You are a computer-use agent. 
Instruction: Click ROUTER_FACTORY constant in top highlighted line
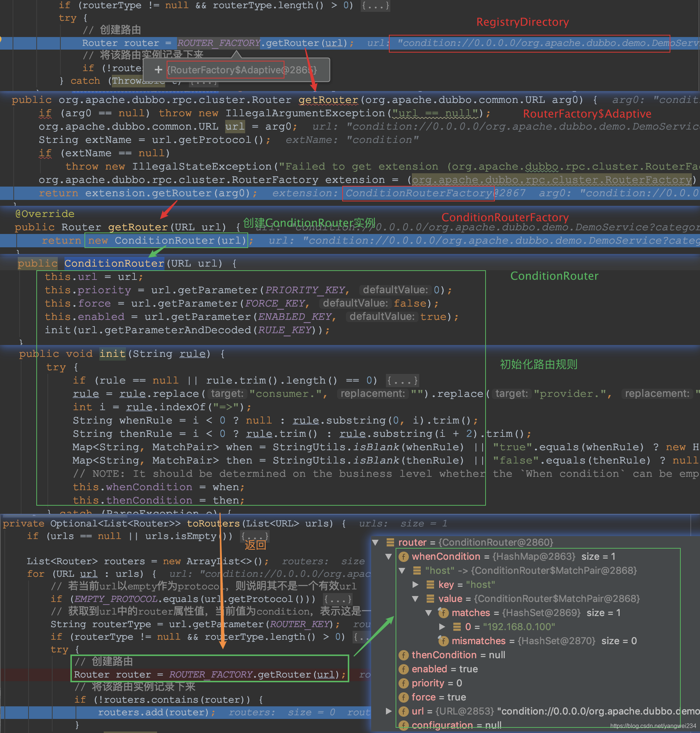coord(219,43)
